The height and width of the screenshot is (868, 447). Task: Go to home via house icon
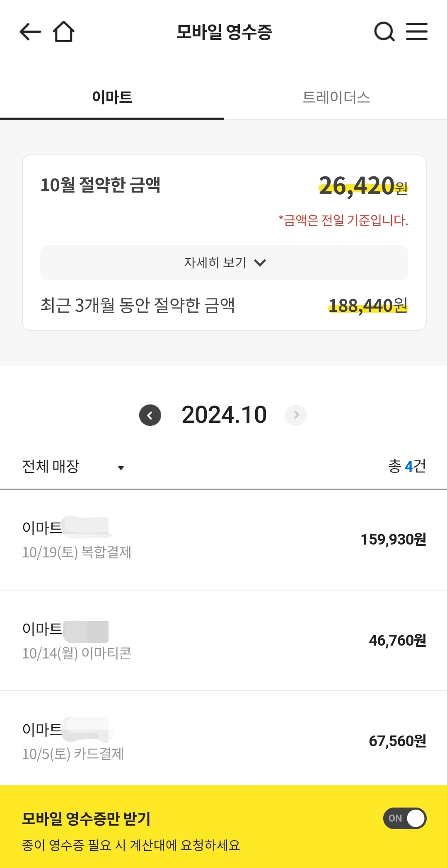click(63, 32)
